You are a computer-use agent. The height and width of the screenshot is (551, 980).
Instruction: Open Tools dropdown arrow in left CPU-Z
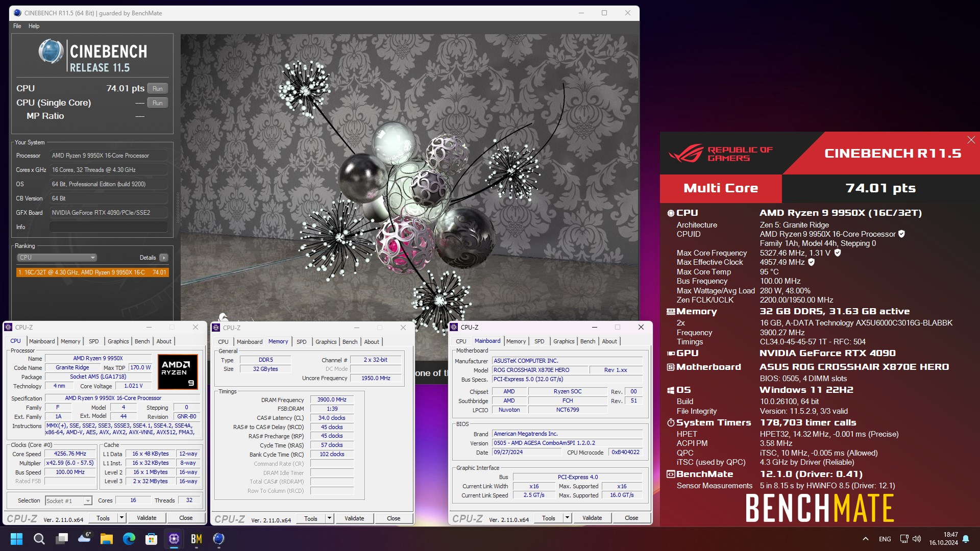[x=121, y=518]
